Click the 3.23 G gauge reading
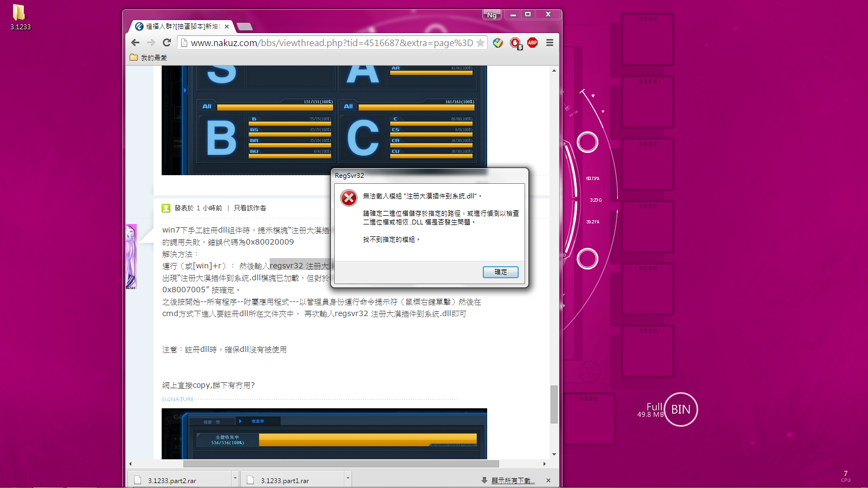Screen dimensions: 868x488 (x=596, y=200)
